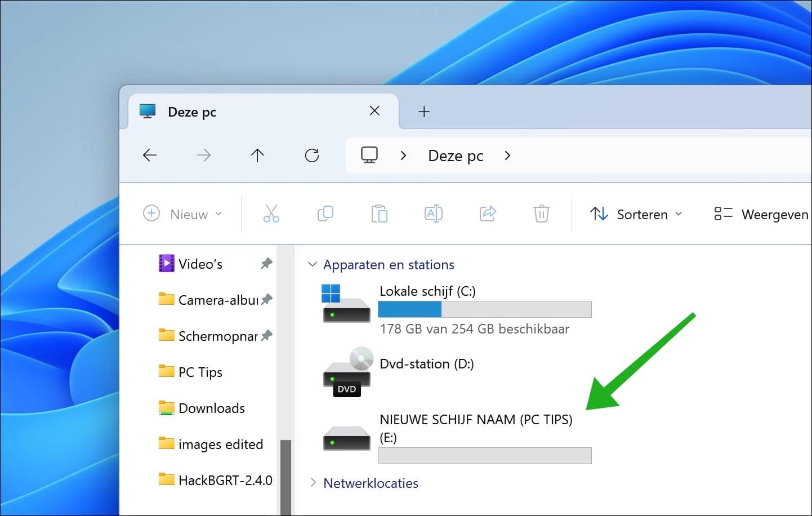Image resolution: width=812 pixels, height=516 pixels.
Task: Unpin Camera-album from quick access
Action: click(266, 299)
